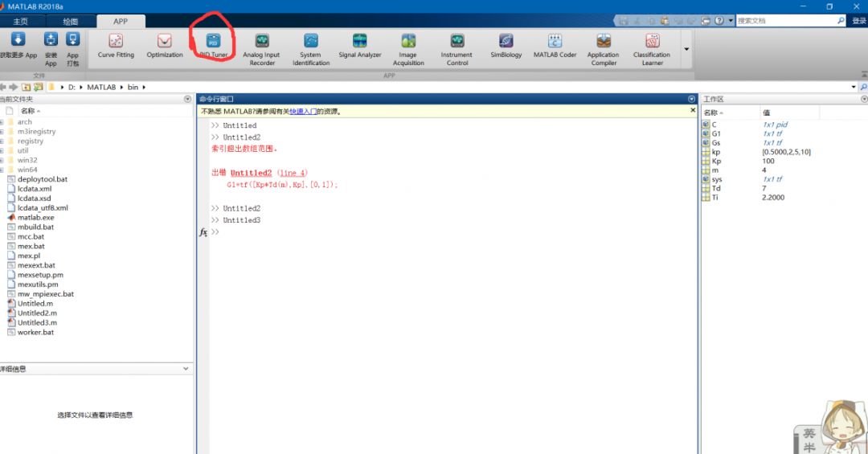Select the win64 folder

coord(27,170)
